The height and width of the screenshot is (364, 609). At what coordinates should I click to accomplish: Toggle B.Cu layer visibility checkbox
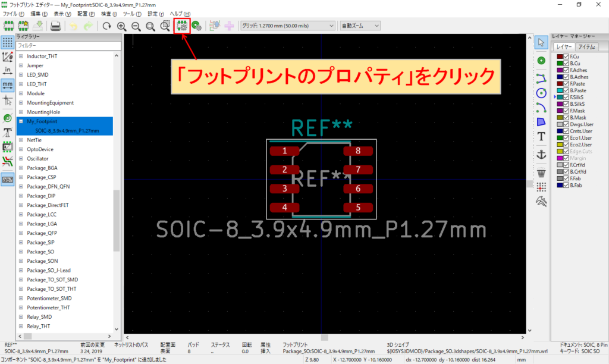pyautogui.click(x=566, y=63)
